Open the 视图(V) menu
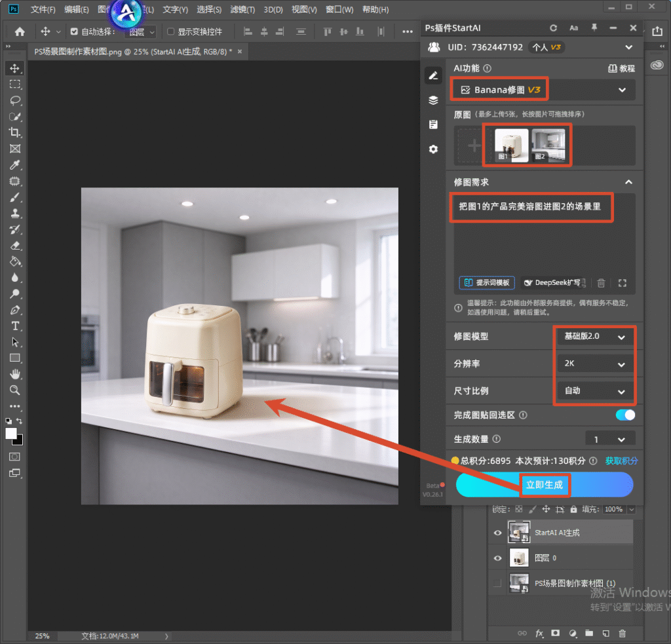The image size is (671, 644). point(304,9)
